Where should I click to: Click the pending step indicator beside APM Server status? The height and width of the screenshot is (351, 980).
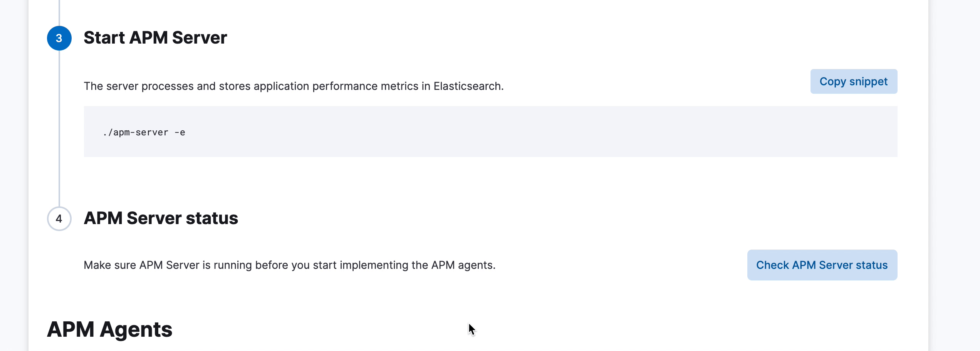pos(59,219)
